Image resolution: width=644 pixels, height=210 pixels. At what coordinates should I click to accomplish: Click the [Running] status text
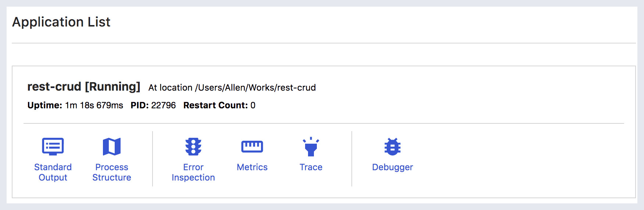(x=112, y=87)
